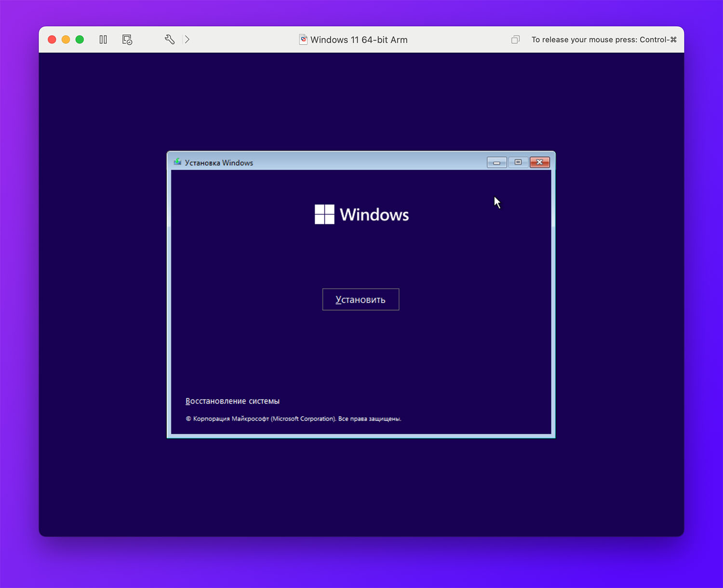Click the VM document icon beside title
This screenshot has width=723, height=588.
(x=303, y=40)
